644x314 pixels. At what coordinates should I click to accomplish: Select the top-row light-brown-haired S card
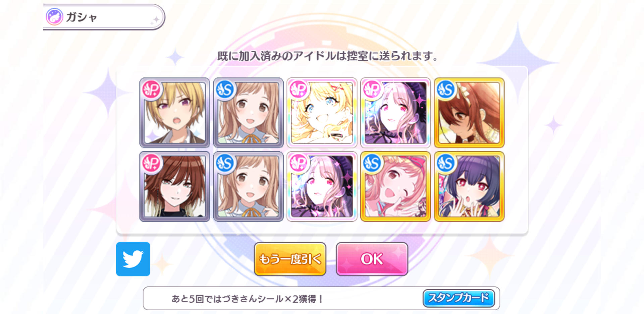click(x=248, y=113)
